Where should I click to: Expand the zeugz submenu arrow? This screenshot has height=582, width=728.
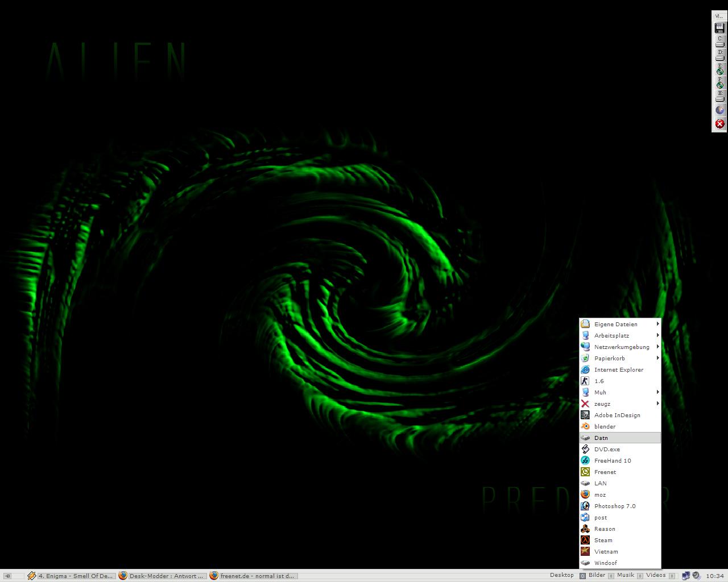657,404
